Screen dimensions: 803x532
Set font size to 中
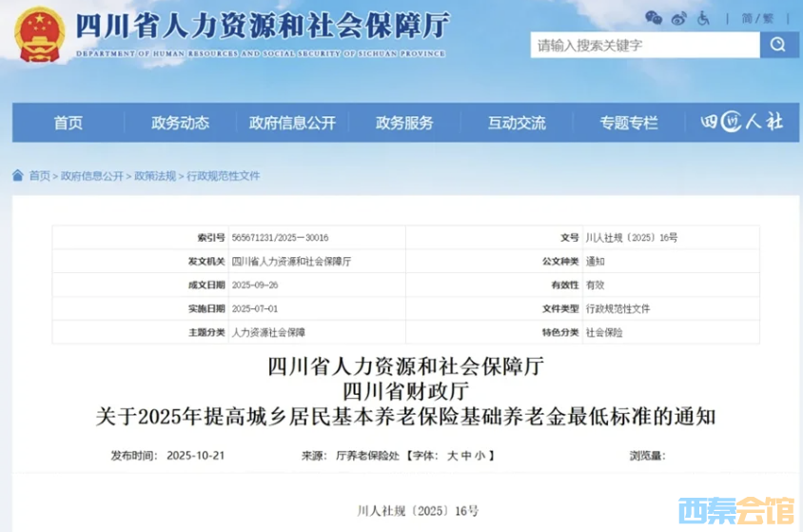(468, 456)
